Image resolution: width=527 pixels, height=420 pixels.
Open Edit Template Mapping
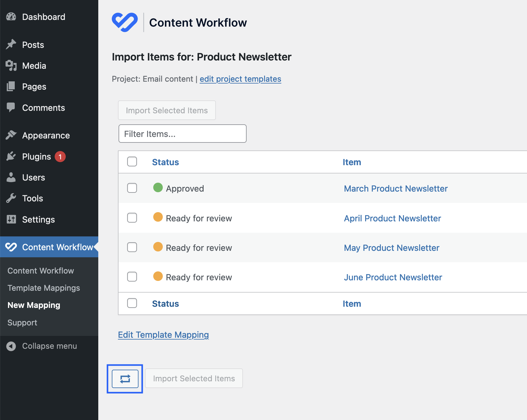click(x=163, y=335)
